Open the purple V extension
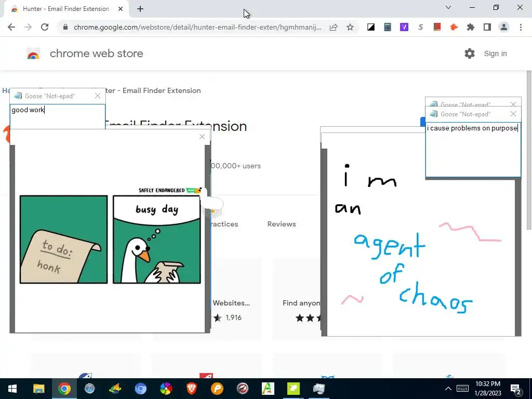The image size is (532, 399). [x=404, y=27]
